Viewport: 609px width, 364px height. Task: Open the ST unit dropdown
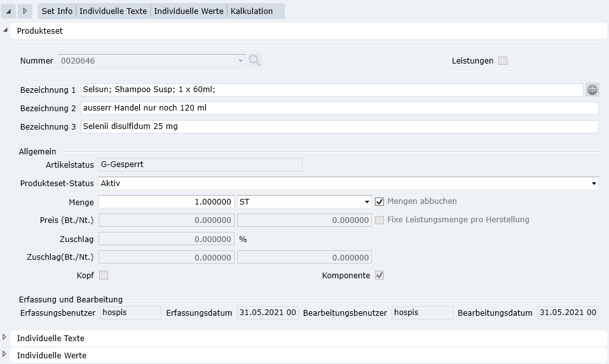pyautogui.click(x=367, y=202)
